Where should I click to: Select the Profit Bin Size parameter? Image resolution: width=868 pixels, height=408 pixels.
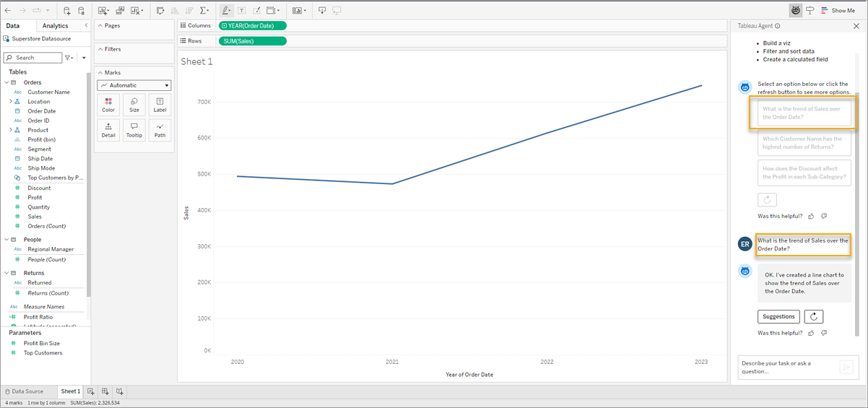point(43,343)
